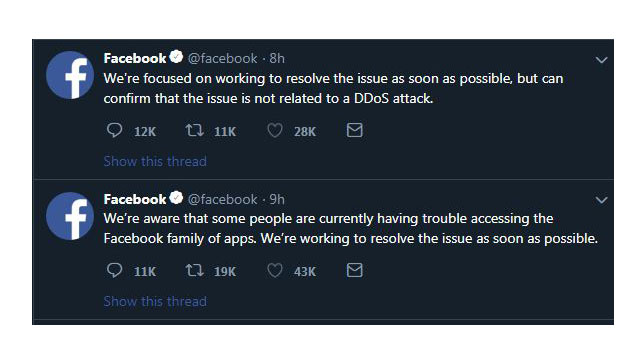
Task: Send the DDoS tweet via direct message
Action: pyautogui.click(x=355, y=130)
